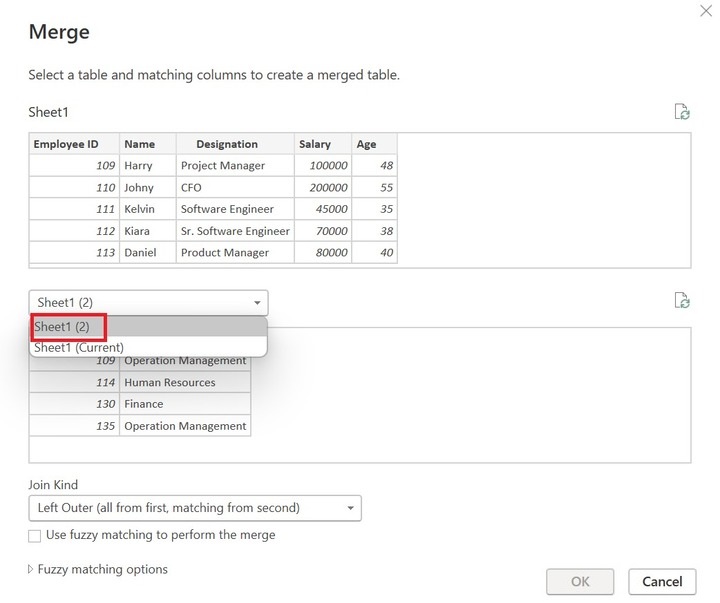Click the refresh icon beside the table selection dropdown
The height and width of the screenshot is (603, 720).
[682, 301]
